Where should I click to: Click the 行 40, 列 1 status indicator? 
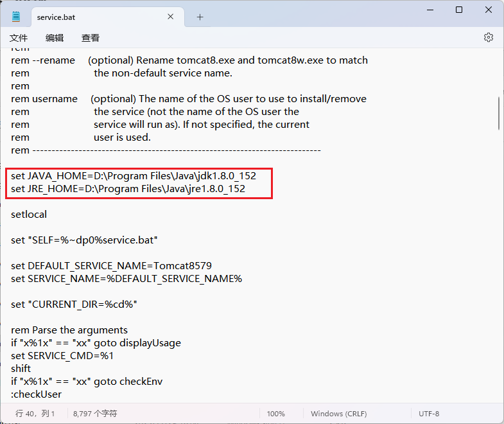point(35,413)
